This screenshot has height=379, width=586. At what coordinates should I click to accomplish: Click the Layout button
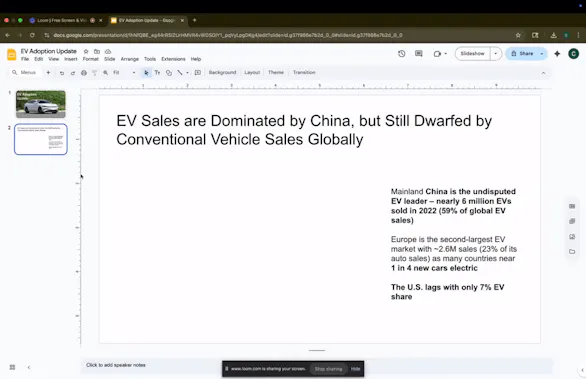(252, 73)
